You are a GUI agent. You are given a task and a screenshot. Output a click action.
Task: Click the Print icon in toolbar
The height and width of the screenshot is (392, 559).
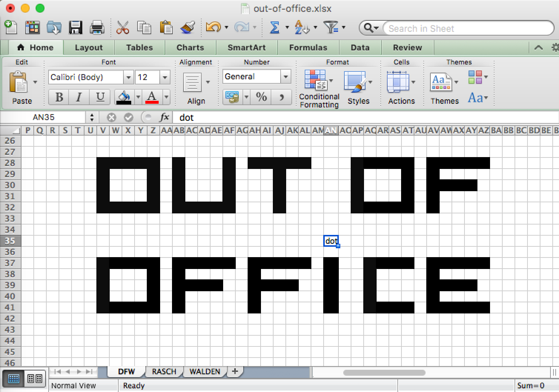[x=97, y=28]
